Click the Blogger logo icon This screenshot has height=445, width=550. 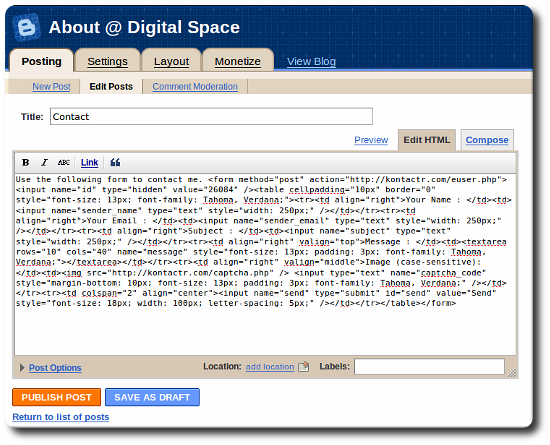coord(27,27)
